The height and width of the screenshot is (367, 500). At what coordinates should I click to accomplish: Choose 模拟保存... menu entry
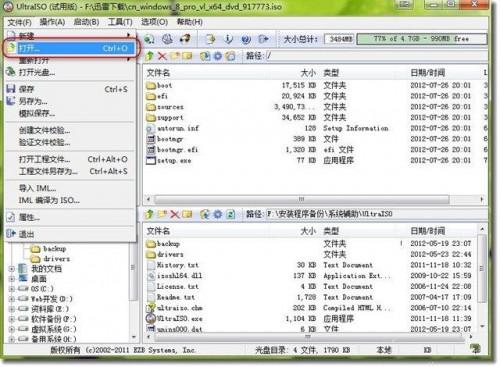point(70,114)
